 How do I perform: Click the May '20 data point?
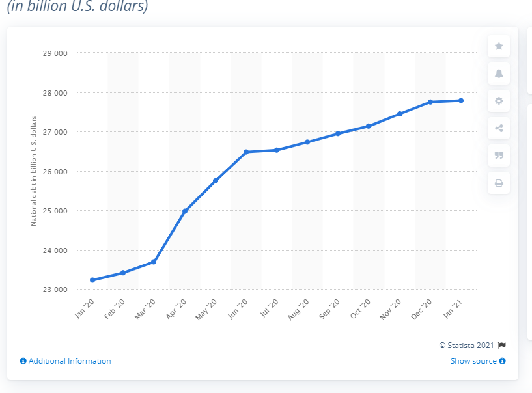pyautogui.click(x=216, y=181)
